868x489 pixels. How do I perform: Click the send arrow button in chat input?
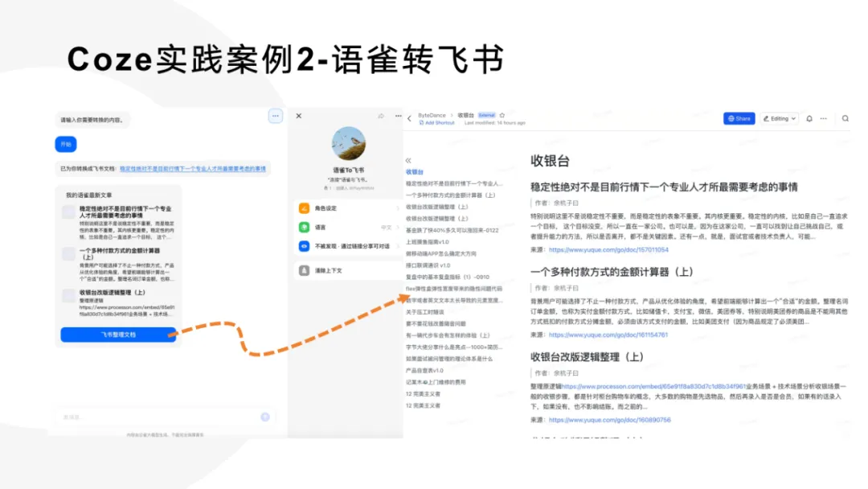point(265,417)
